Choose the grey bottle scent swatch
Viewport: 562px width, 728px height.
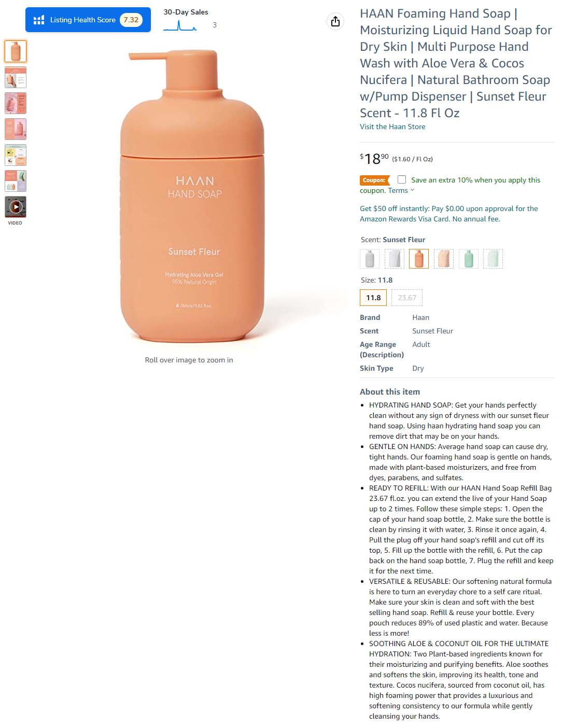point(370,259)
